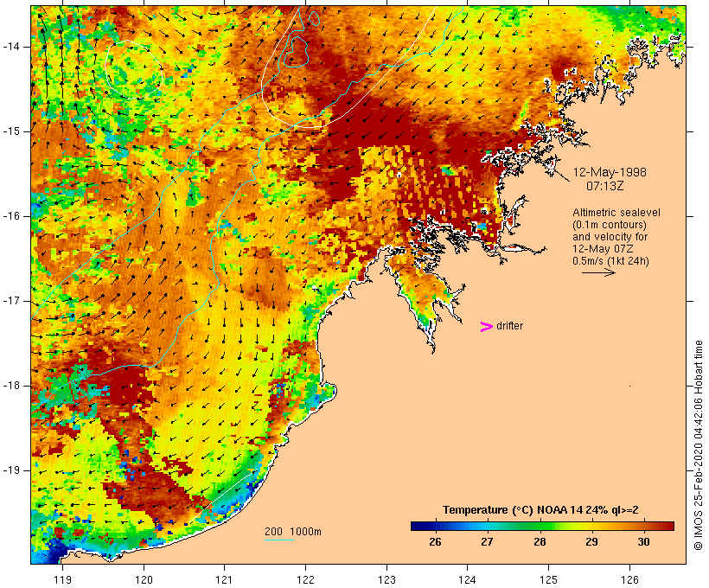Viewport: 709px width, 588px height.
Task: Click the latitude axis label '-14'
Action: coord(10,47)
